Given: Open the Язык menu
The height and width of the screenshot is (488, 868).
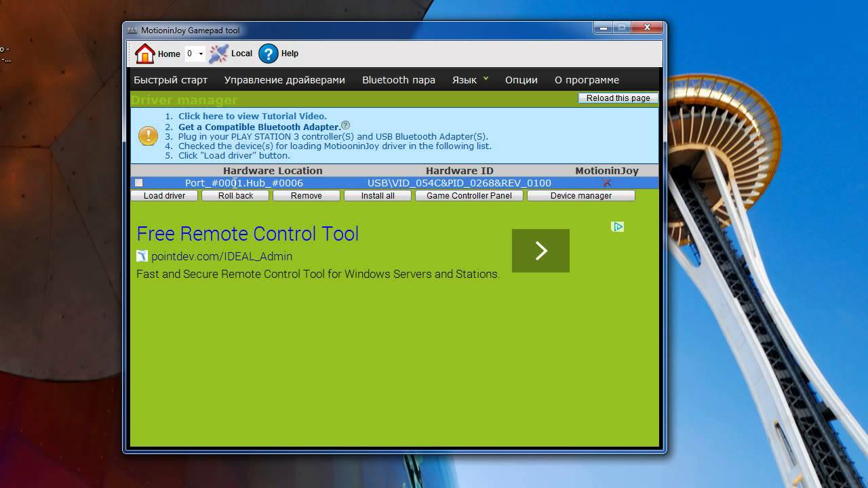Looking at the screenshot, I should 465,80.
